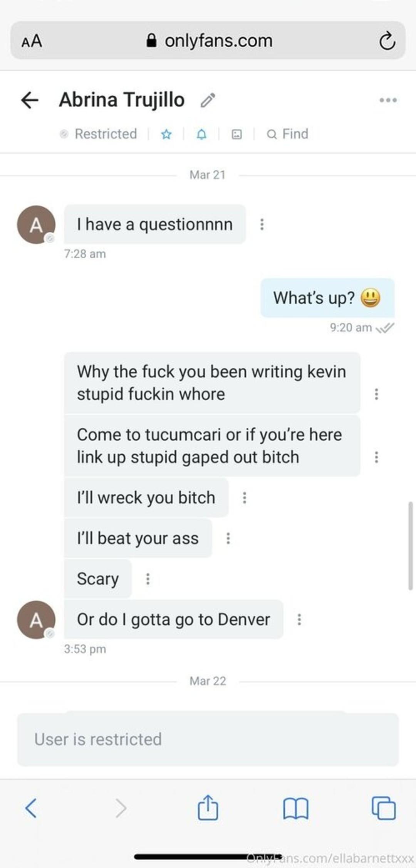This screenshot has height=868, width=416.
Task: Toggle the star favorite icon
Action: (x=166, y=134)
